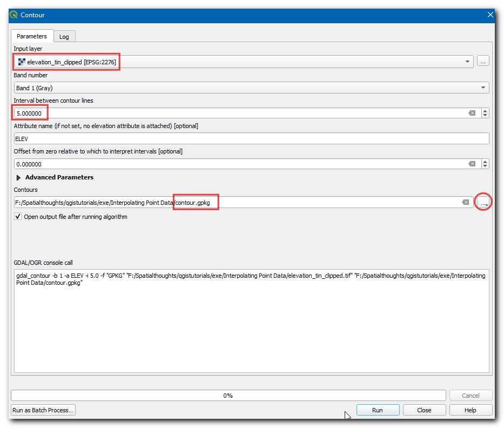The height and width of the screenshot is (428, 504).
Task: Increase the contour interval with up arrow
Action: [485, 111]
